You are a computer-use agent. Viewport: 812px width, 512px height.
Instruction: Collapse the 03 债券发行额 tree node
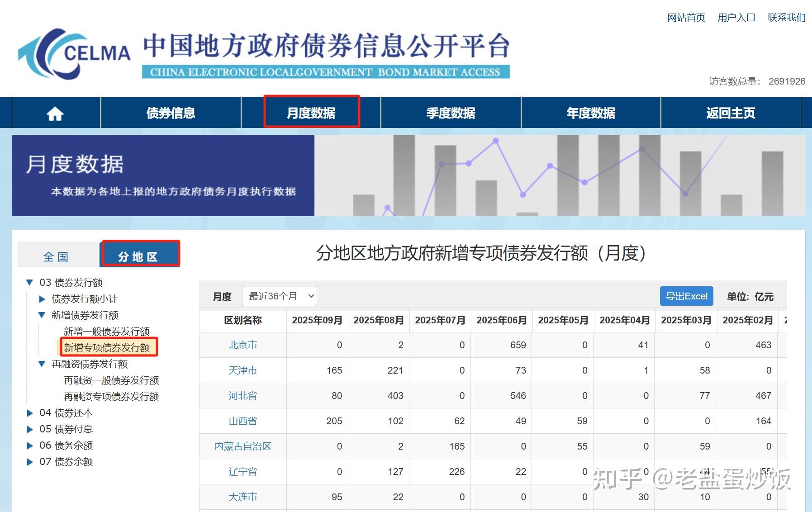(x=29, y=283)
